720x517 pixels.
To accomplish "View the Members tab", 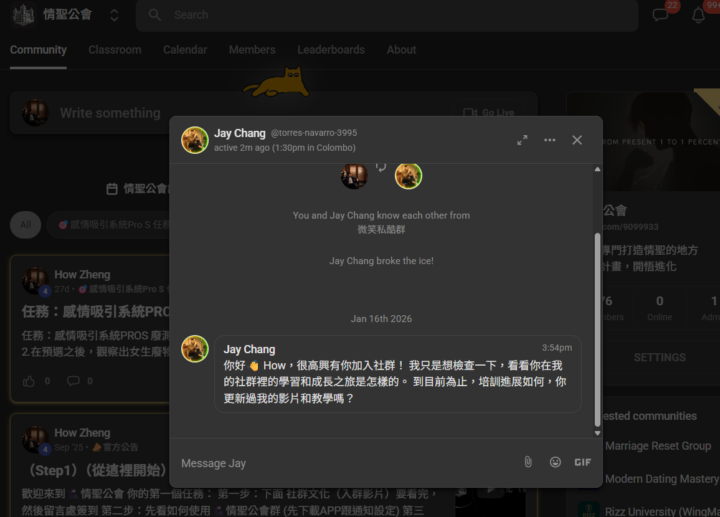I will tap(252, 50).
